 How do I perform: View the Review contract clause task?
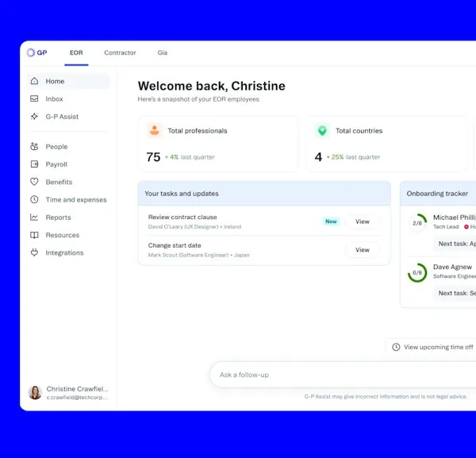point(362,221)
